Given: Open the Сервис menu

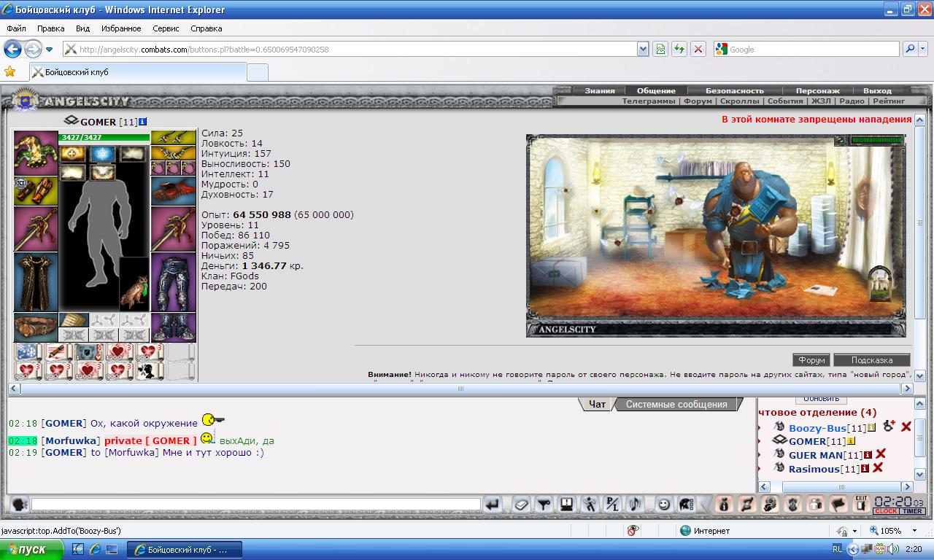Looking at the screenshot, I should click(x=166, y=28).
